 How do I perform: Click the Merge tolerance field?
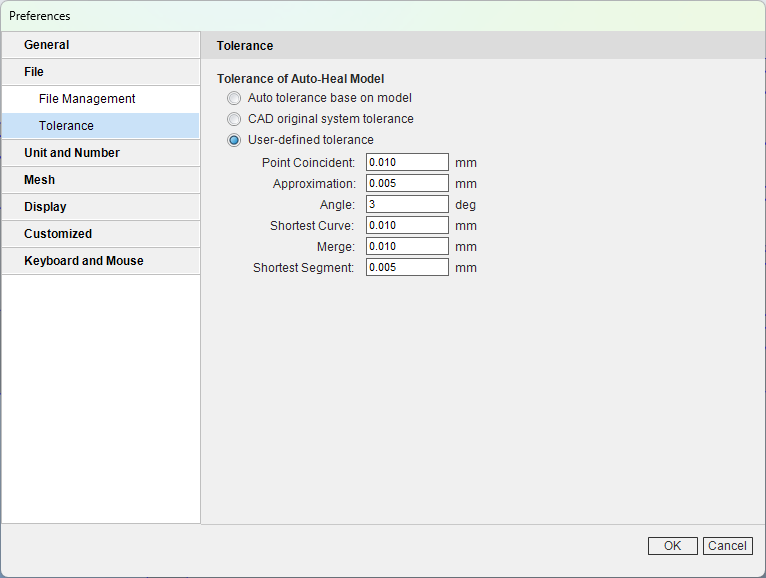407,246
